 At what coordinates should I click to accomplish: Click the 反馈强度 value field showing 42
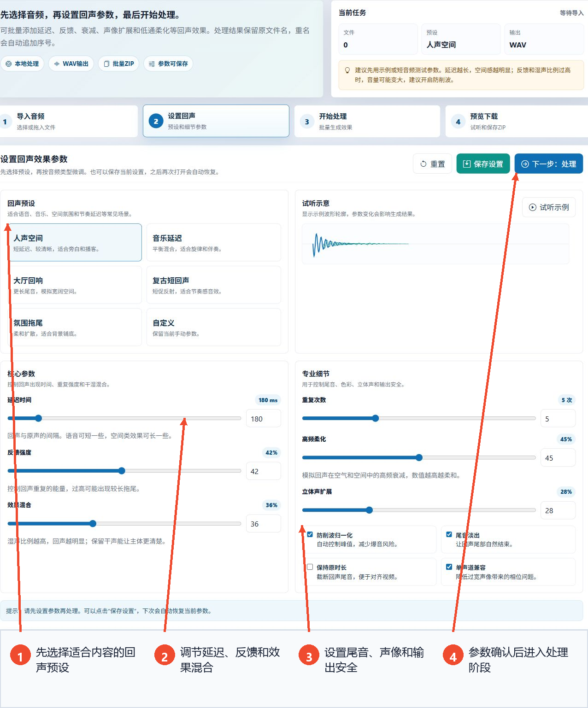click(x=264, y=471)
